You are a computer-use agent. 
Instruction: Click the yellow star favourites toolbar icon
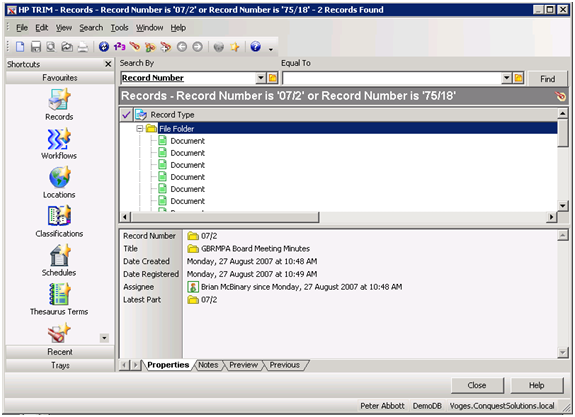[234, 47]
